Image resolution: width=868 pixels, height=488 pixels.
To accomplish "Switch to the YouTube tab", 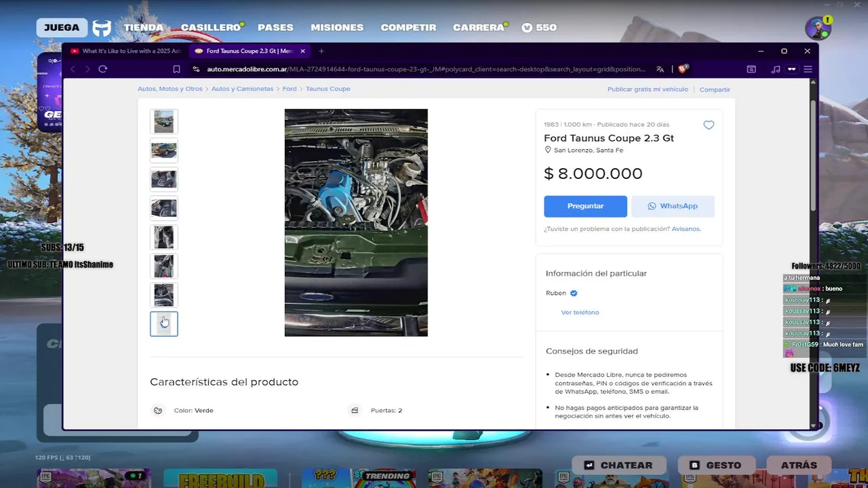I will [x=126, y=51].
